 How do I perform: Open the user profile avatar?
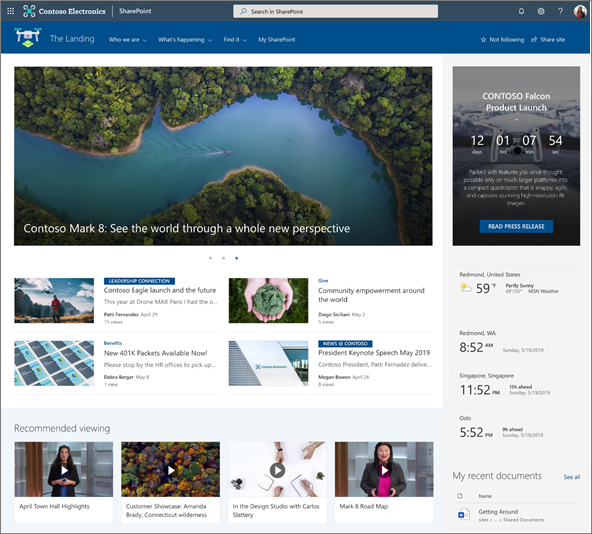[580, 11]
